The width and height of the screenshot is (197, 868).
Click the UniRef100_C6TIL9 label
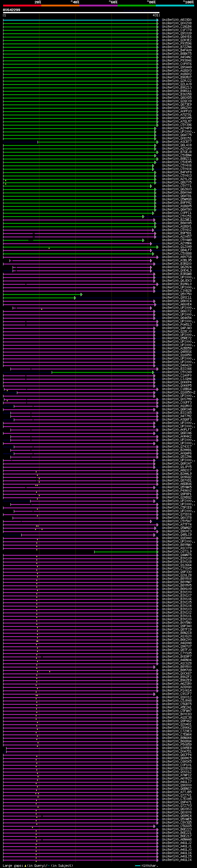click(x=177, y=552)
